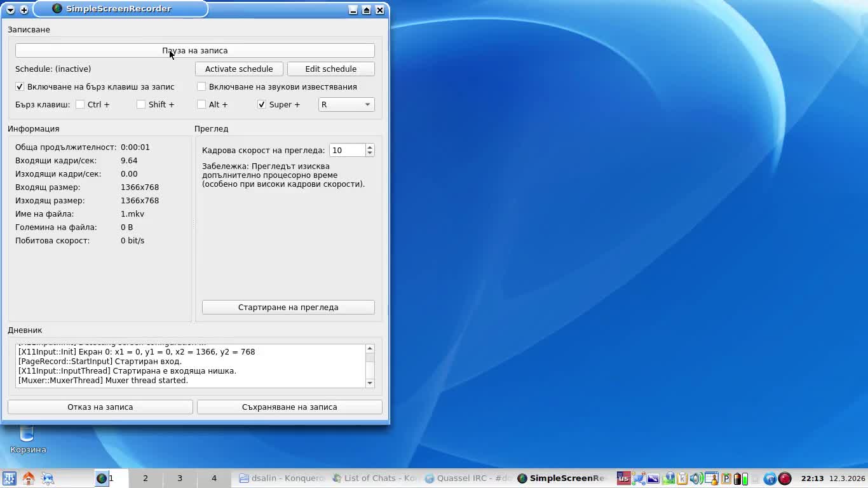Click the red SimpleScreenRecorder tray icon

click(x=785, y=478)
